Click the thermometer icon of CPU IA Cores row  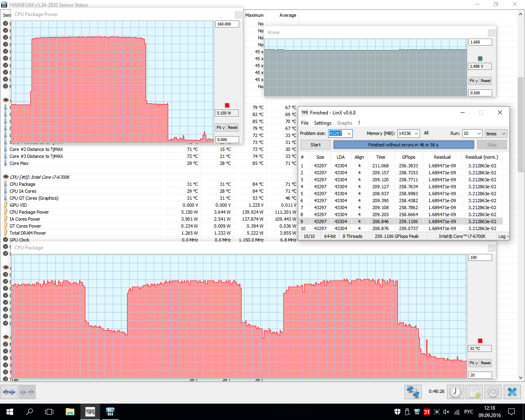click(5, 191)
